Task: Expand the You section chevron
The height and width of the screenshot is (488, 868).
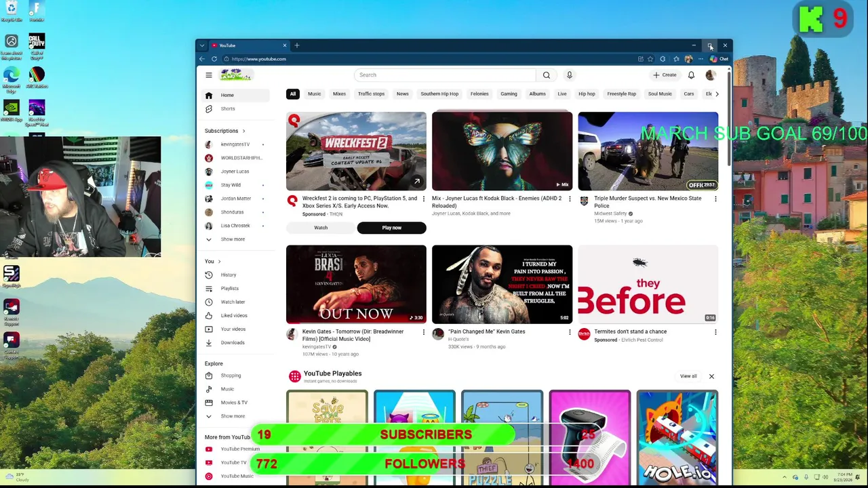Action: [x=219, y=262]
